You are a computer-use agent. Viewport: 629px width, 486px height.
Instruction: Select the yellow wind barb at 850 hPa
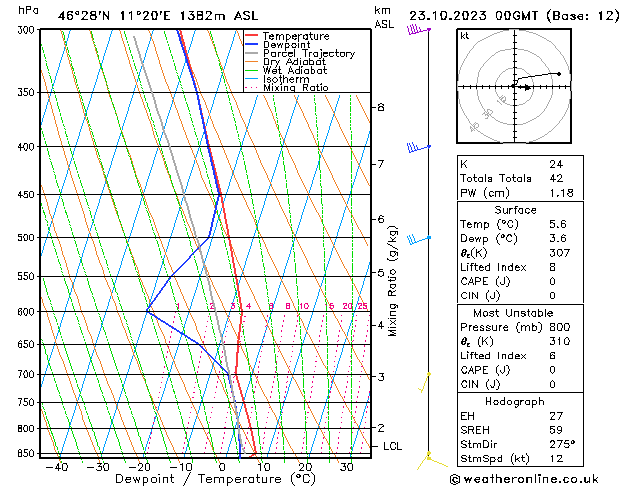point(430,457)
